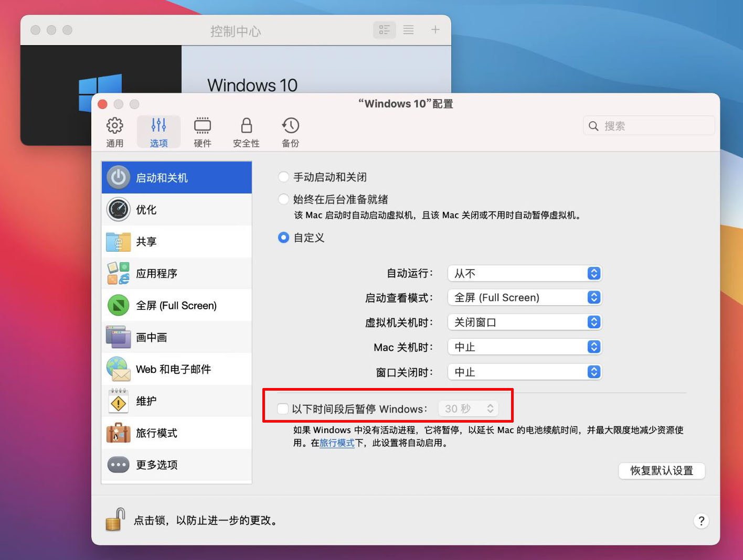The width and height of the screenshot is (743, 560).
Task: Click the 恢复默认设置 button
Action: [x=661, y=471]
